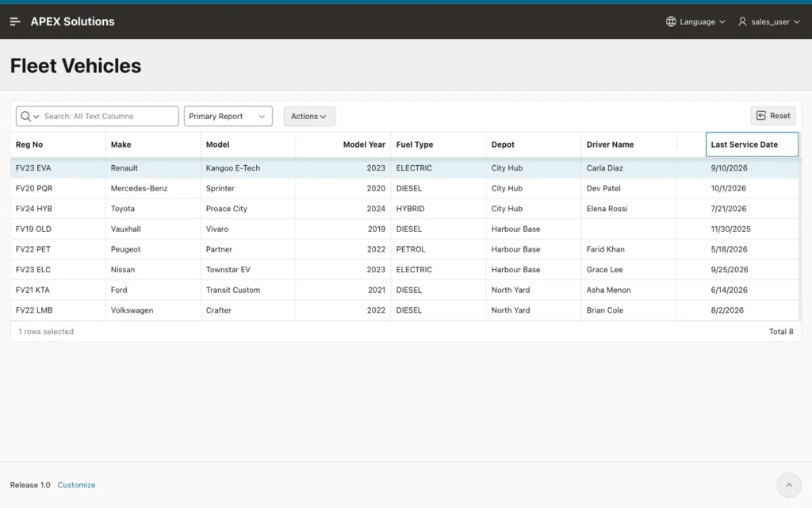Click the sales_user profile icon
The image size is (812, 508).
[x=742, y=21]
